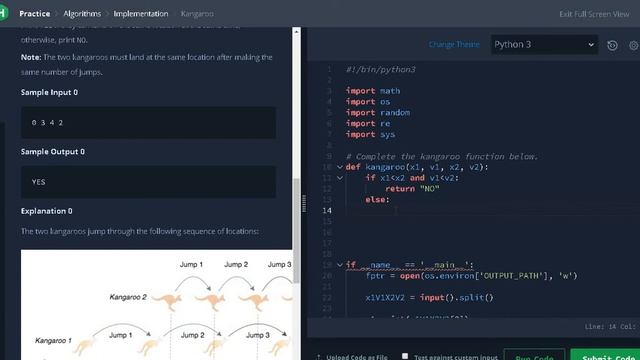Click the Explanation 0 heading
Screen dimensions: 640x360
pyautogui.click(x=47, y=211)
